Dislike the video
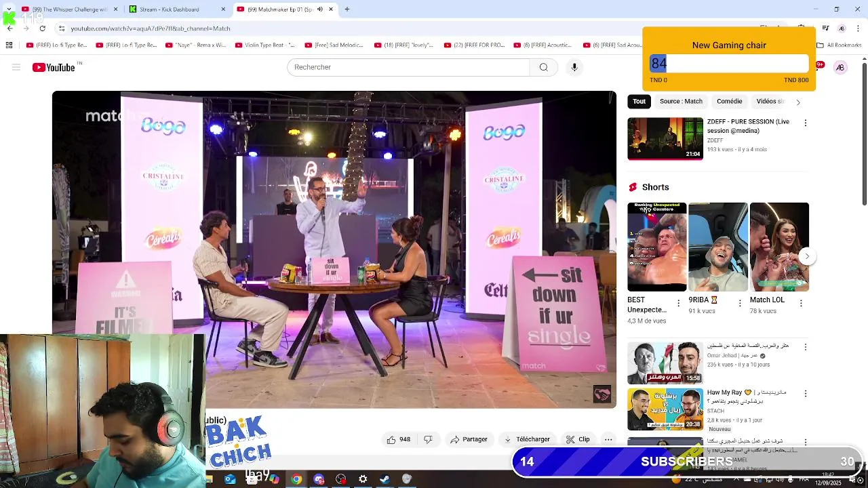 click(x=428, y=439)
